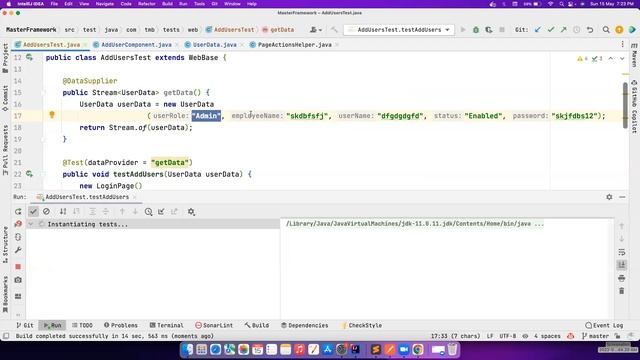The image size is (640, 360).
Task: Switch to UserData.java tab
Action: click(x=214, y=44)
